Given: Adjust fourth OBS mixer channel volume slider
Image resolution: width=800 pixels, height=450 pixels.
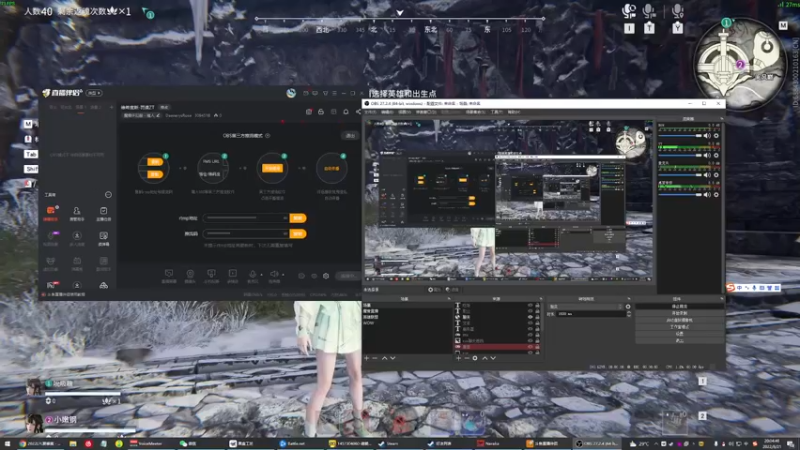Looking at the screenshot, I should (x=680, y=194).
